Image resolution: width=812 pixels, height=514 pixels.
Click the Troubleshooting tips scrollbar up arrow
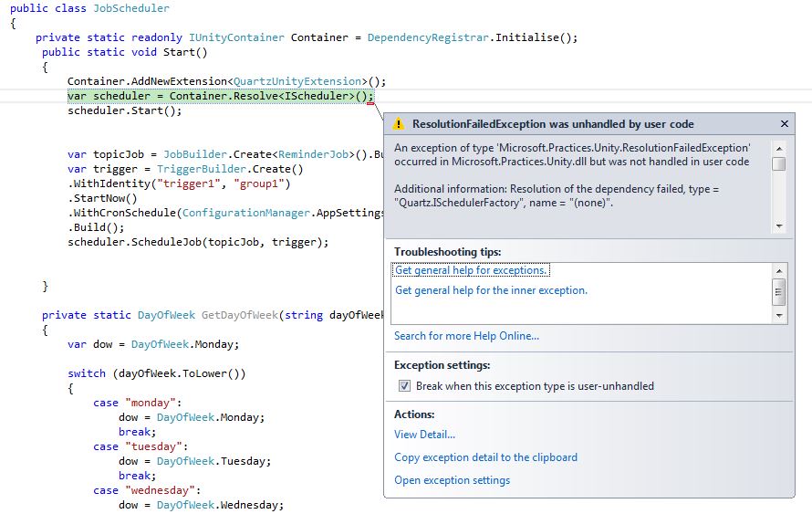click(x=778, y=270)
